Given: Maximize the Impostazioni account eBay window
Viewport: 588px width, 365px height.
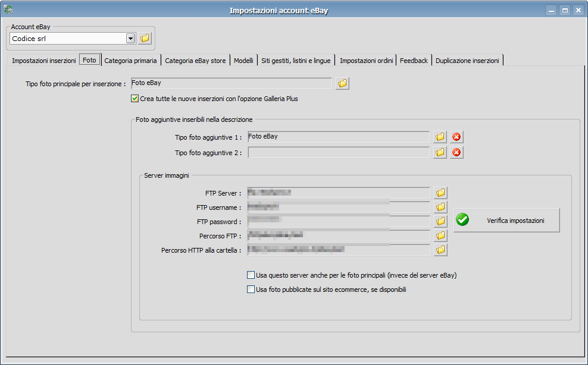Looking at the screenshot, I should click(565, 11).
